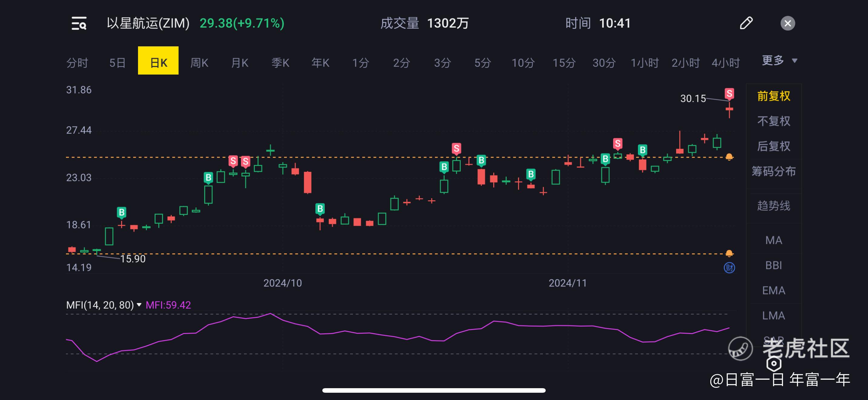Open 筹码分布 chip distribution
Screen dimensions: 868x400
tap(773, 171)
